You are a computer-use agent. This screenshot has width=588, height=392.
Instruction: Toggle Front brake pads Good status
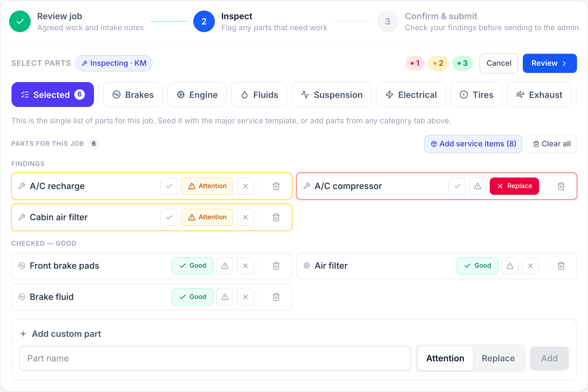(192, 266)
